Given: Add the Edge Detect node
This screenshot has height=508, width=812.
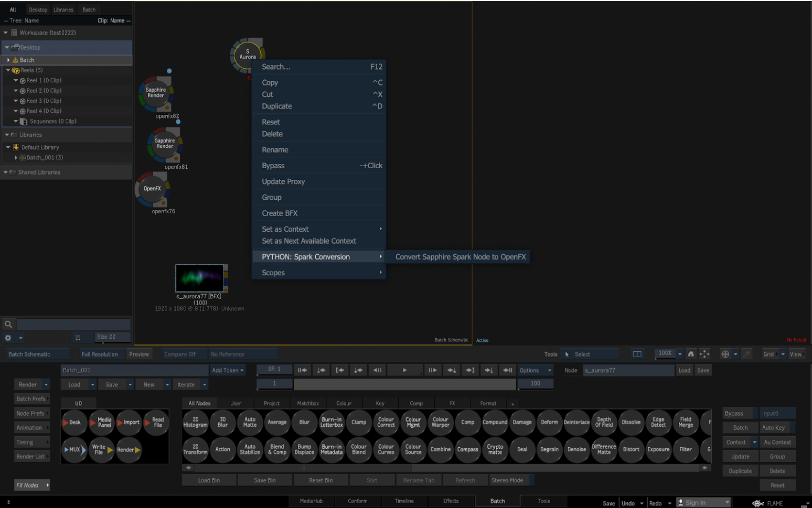Looking at the screenshot, I should tap(659, 423).
